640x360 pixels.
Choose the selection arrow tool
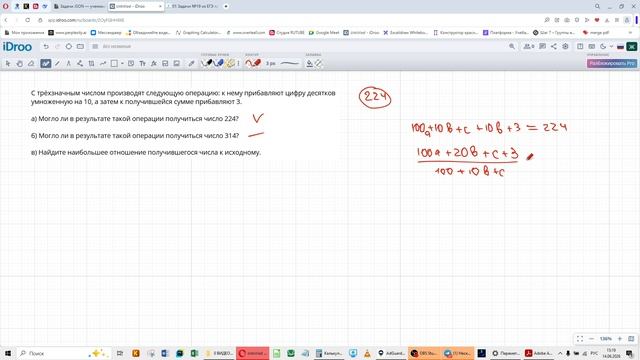tap(8, 64)
